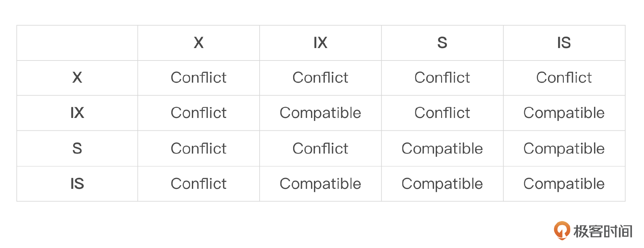Image resolution: width=644 pixels, height=248 pixels.
Task: Select the X column header cell
Action: (199, 43)
